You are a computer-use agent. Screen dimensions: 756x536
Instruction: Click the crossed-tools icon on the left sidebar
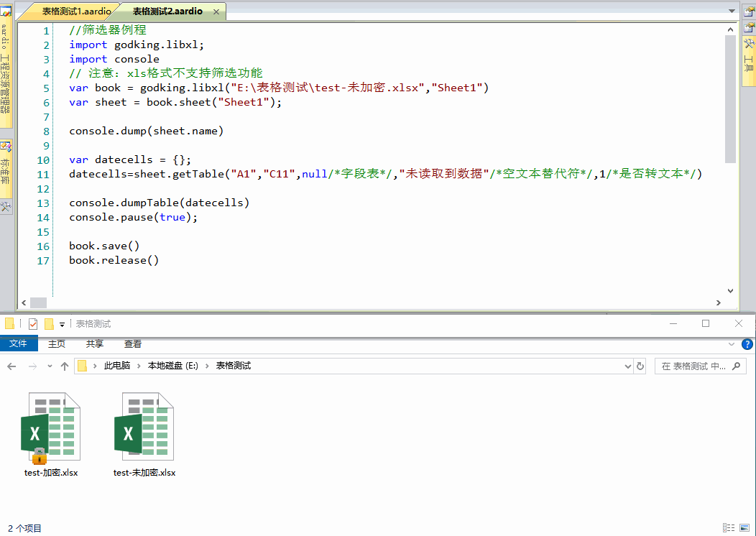pyautogui.click(x=5, y=207)
